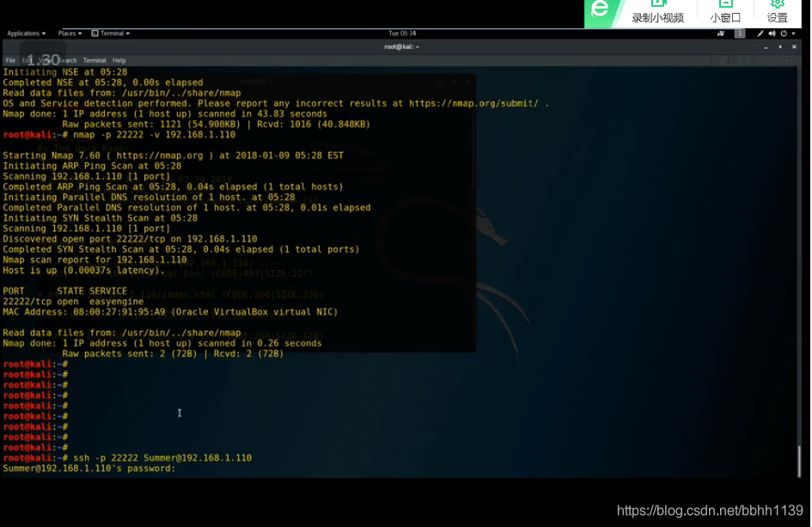Click the Summer@192.168.1.110's password prompt
Viewport: 812px width, 527px height.
tap(89, 469)
